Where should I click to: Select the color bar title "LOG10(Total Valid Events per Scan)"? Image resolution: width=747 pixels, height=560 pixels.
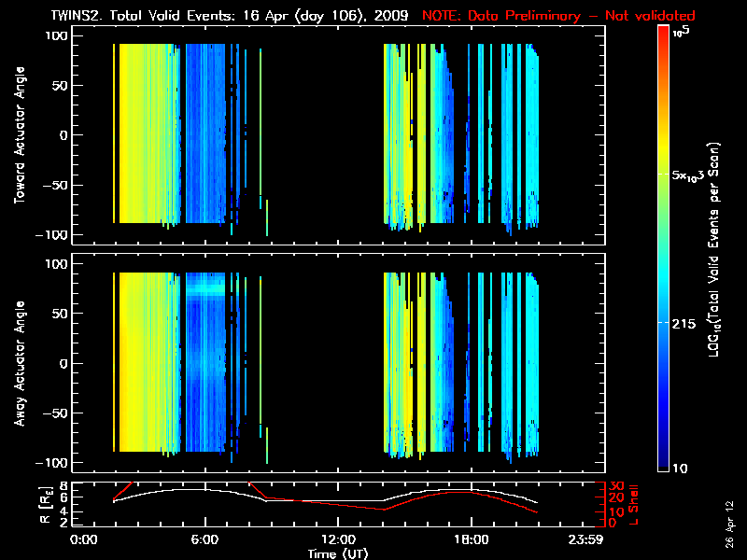(717, 250)
